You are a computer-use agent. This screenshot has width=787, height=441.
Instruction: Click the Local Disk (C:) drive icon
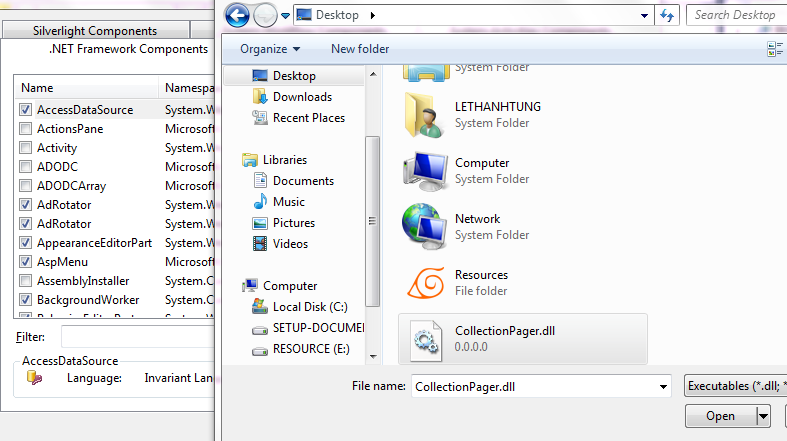[259, 306]
